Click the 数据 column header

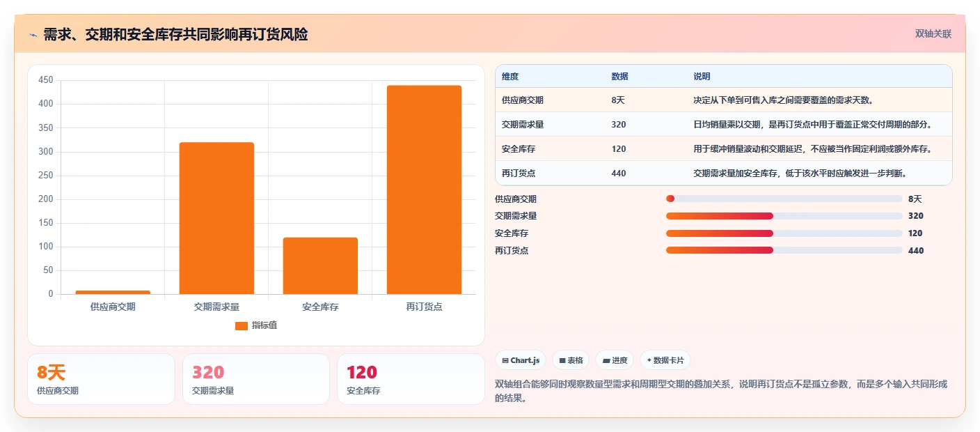coord(619,77)
